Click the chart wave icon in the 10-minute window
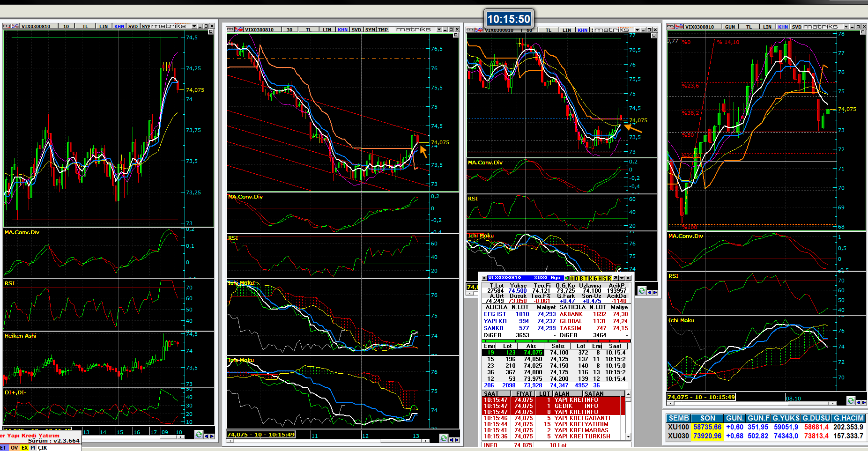The height and width of the screenshot is (451, 868). (x=15, y=26)
